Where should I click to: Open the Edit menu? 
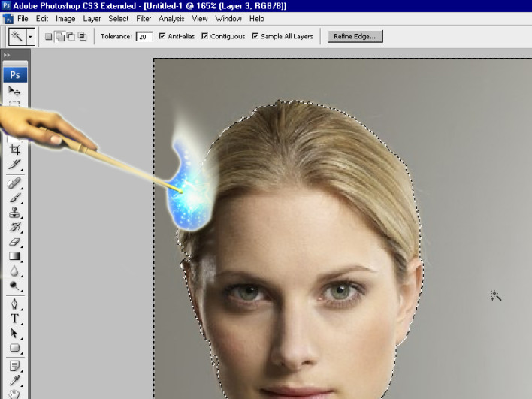[x=42, y=19]
